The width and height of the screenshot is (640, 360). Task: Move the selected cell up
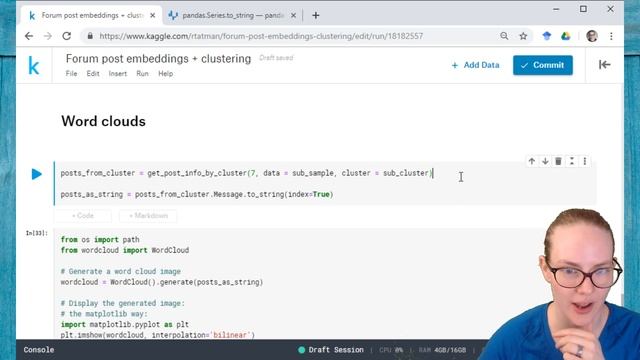(531, 161)
